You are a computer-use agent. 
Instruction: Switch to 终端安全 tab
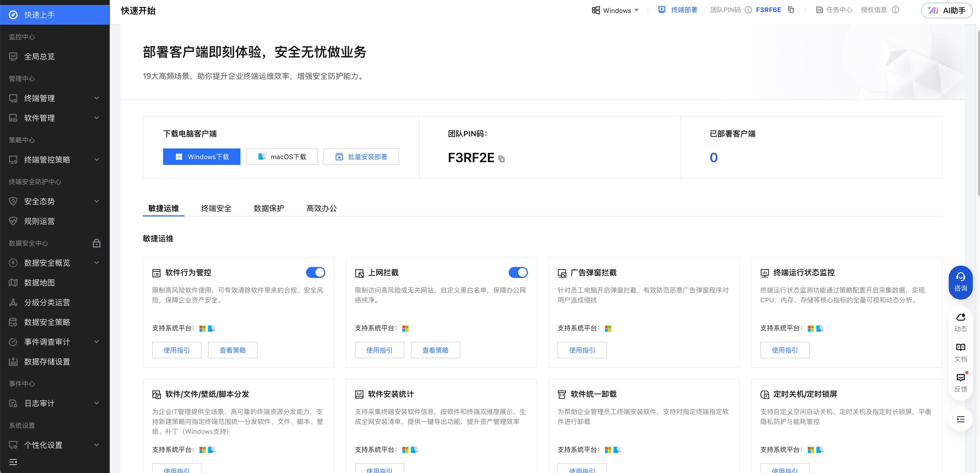tap(216, 208)
